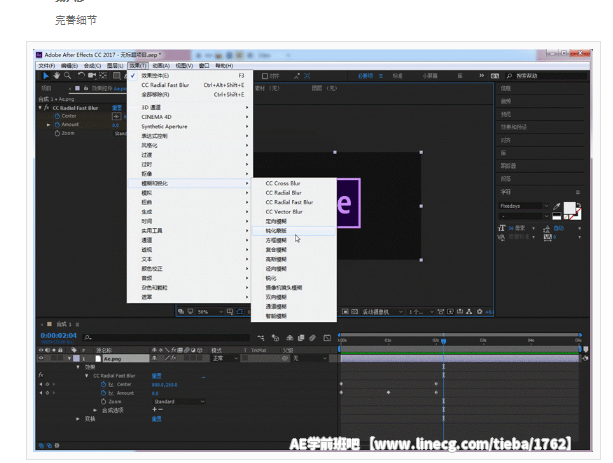Pick color with the Character panel eyedropper
The height and width of the screenshot is (463, 613).
tap(557, 206)
